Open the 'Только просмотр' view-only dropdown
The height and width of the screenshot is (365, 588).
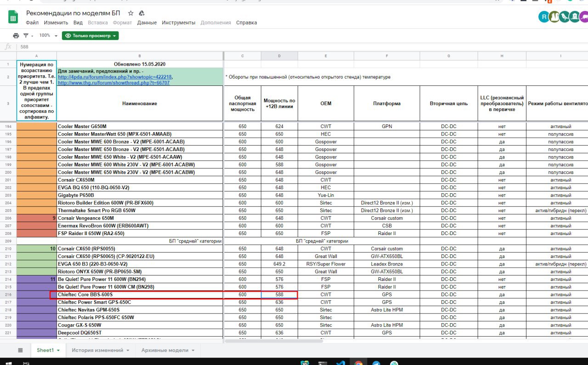[x=90, y=35]
